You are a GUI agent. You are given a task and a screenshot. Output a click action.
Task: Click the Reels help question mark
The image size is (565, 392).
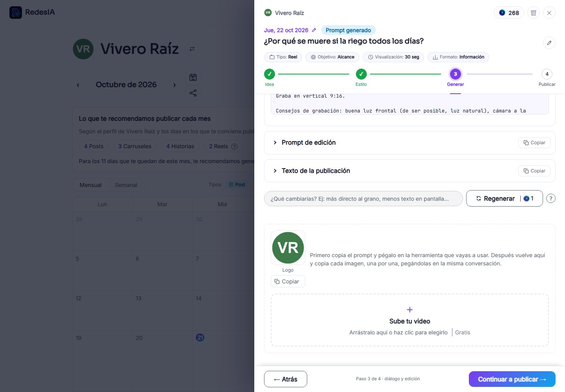[x=234, y=146]
